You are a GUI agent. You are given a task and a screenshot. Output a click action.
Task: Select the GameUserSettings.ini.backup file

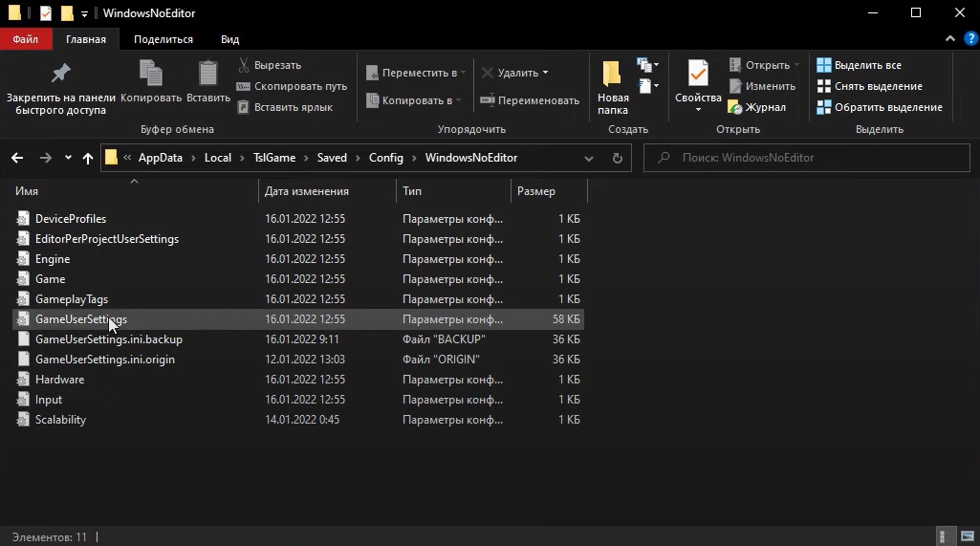(x=108, y=339)
